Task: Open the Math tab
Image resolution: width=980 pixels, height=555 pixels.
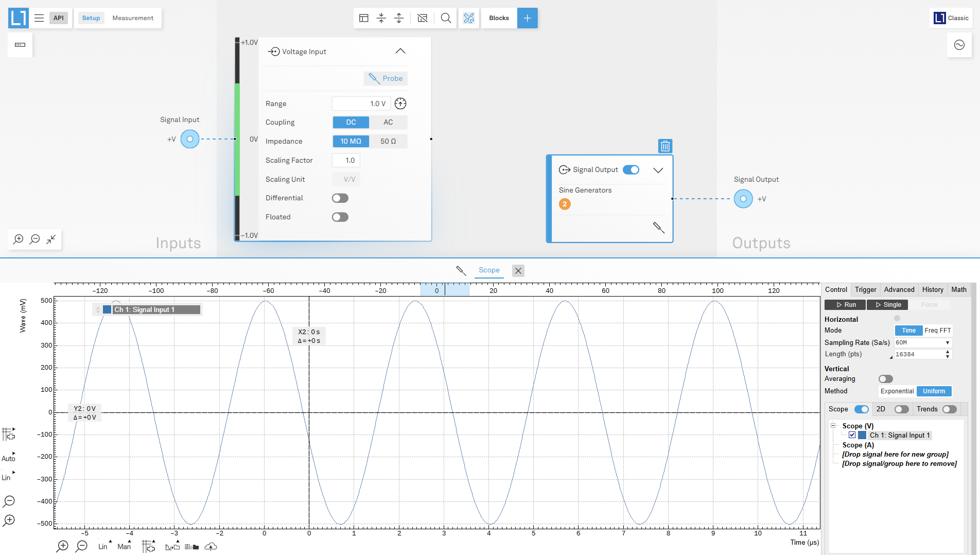Action: point(959,290)
